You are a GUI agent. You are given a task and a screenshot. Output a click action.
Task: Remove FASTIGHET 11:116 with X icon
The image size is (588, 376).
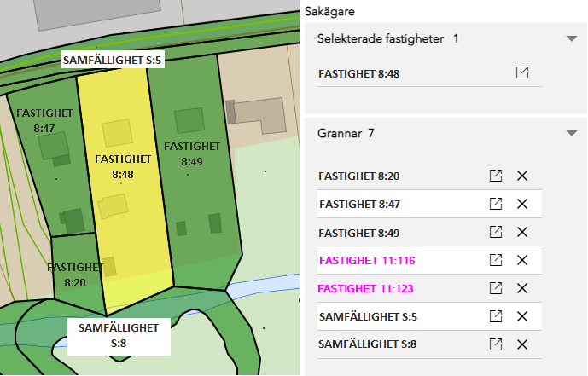click(523, 260)
